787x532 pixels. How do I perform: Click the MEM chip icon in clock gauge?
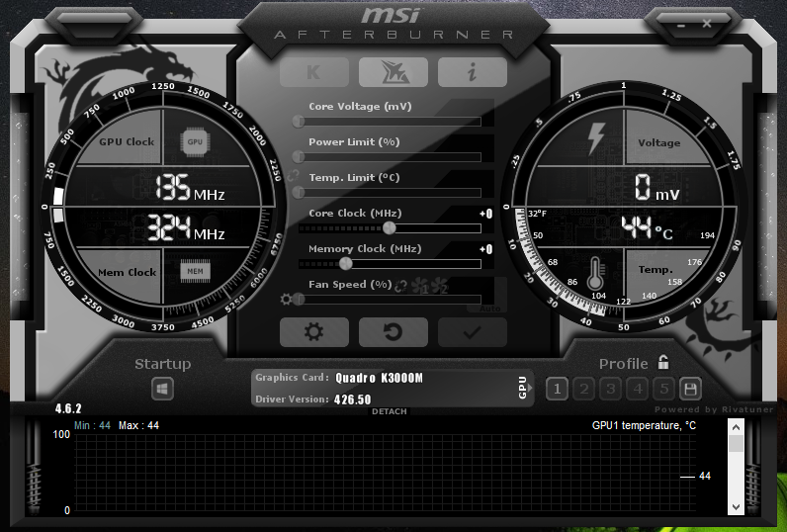(x=195, y=272)
